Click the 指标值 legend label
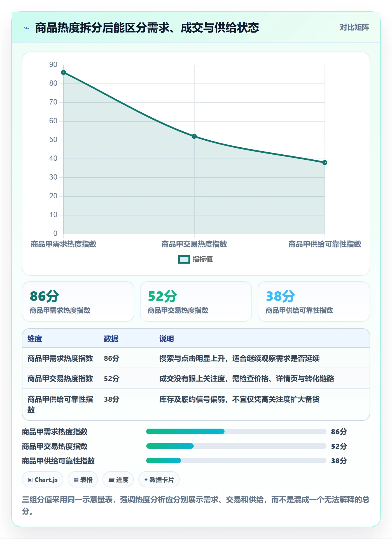 pos(203,259)
